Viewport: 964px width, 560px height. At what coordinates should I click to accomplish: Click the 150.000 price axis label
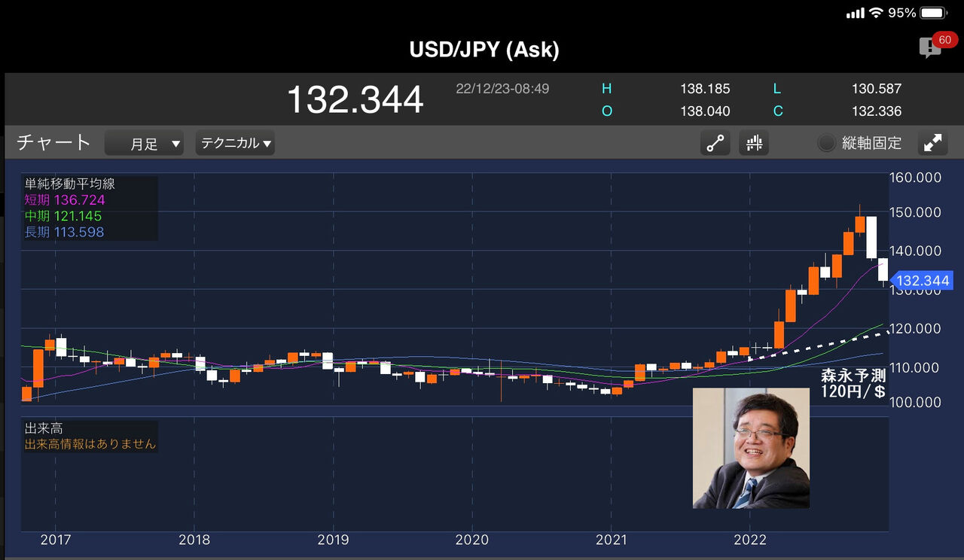916,212
